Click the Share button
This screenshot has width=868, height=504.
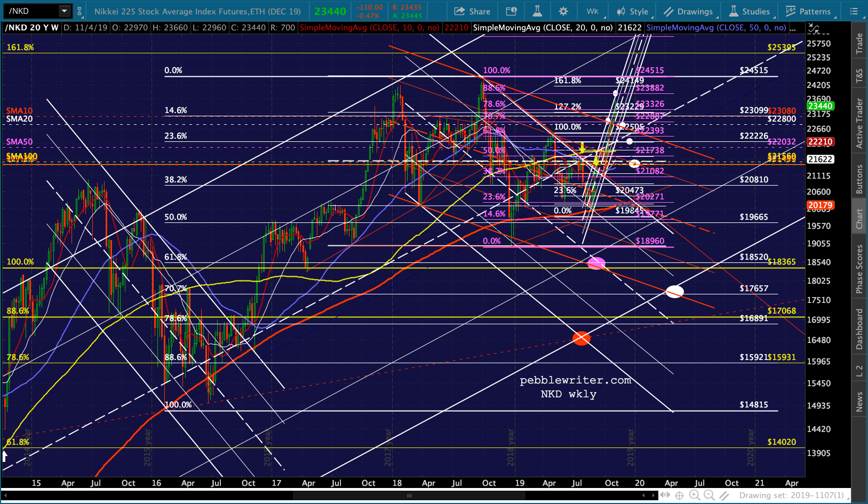point(472,11)
